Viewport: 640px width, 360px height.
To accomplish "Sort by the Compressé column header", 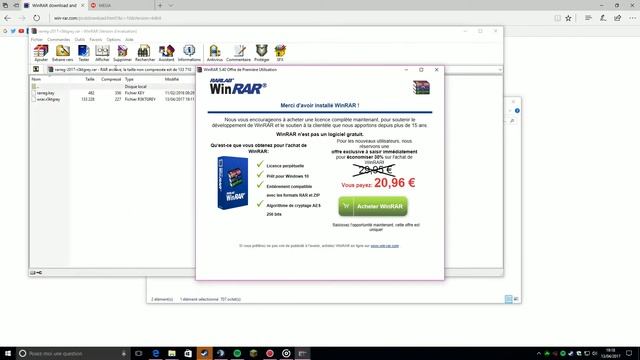I will click(111, 79).
